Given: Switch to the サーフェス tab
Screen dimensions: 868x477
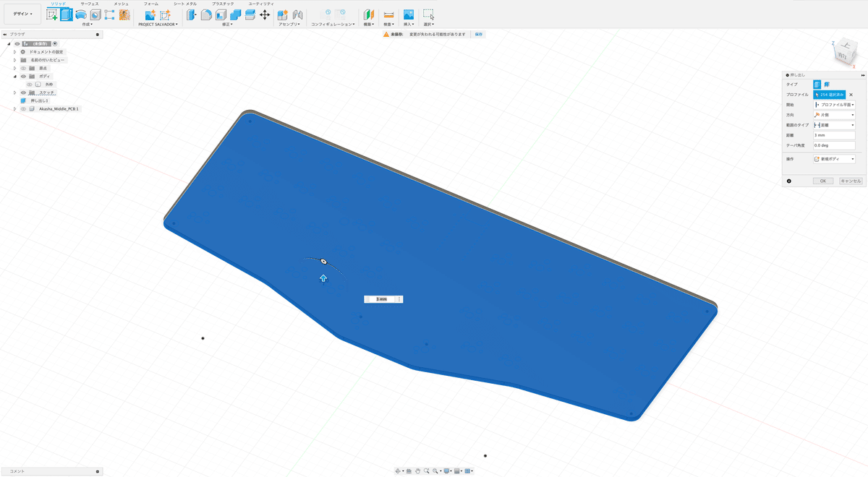Looking at the screenshot, I should [x=90, y=4].
